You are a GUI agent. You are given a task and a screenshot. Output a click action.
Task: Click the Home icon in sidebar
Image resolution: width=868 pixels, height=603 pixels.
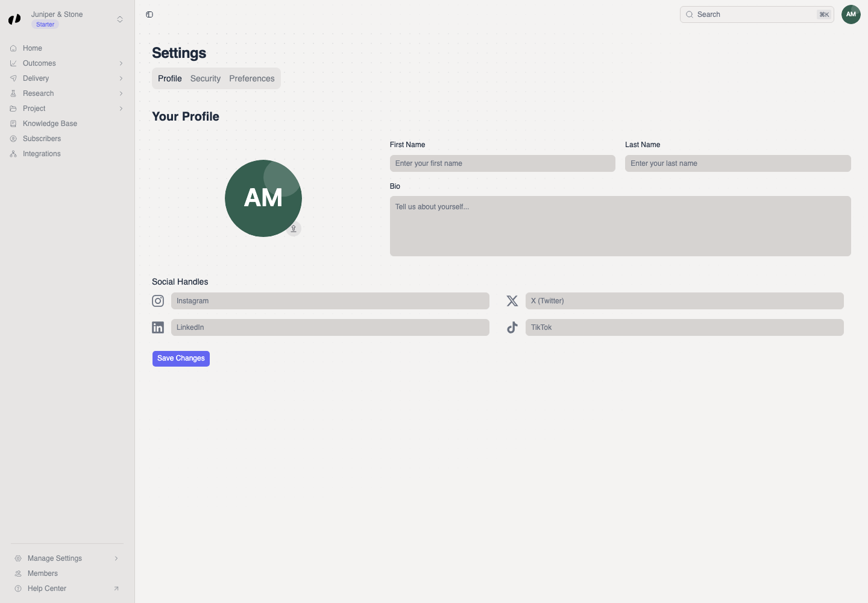tap(13, 48)
